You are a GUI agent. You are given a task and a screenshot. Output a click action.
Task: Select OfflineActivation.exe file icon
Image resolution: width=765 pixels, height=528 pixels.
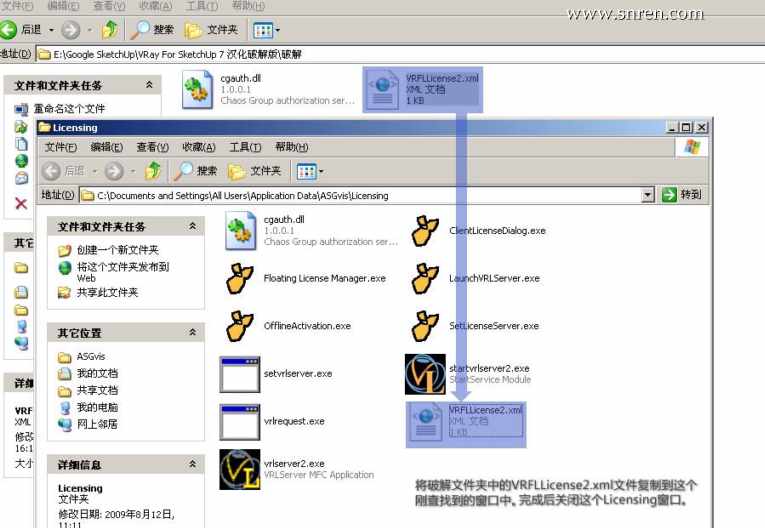click(x=240, y=325)
